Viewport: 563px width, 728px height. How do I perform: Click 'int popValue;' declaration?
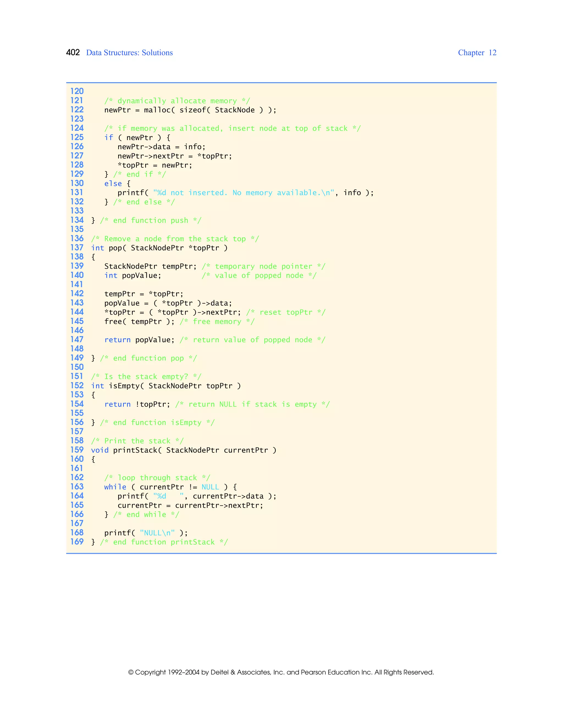(133, 276)
